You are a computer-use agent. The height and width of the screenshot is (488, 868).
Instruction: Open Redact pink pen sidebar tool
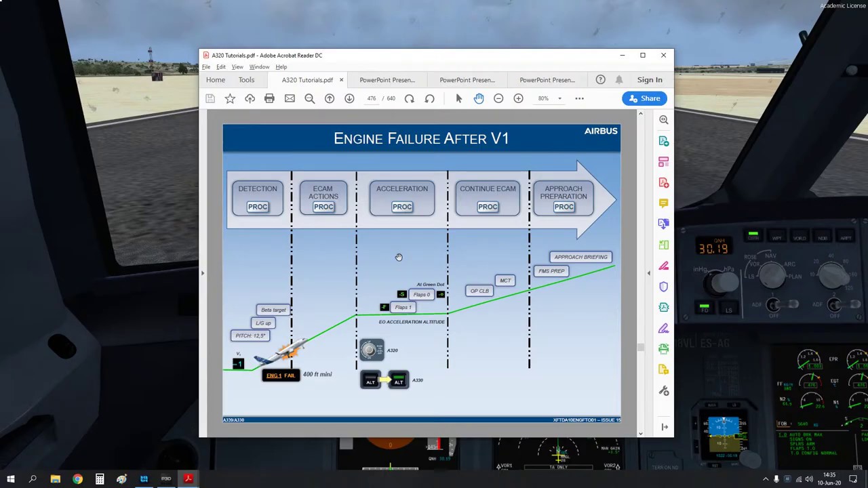(664, 266)
